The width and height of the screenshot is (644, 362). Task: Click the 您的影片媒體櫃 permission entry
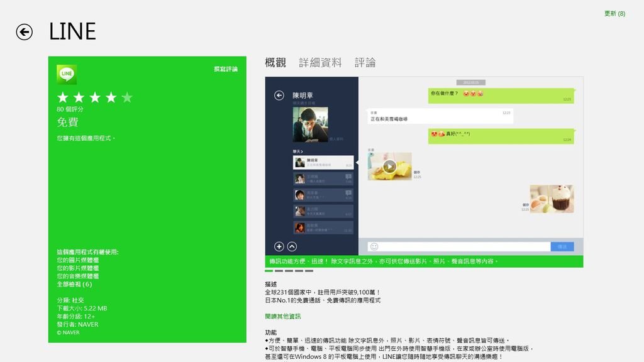pyautogui.click(x=77, y=268)
